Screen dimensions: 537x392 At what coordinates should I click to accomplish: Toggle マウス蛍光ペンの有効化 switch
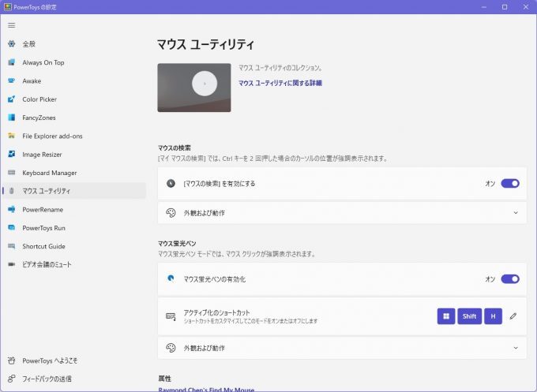(510, 278)
